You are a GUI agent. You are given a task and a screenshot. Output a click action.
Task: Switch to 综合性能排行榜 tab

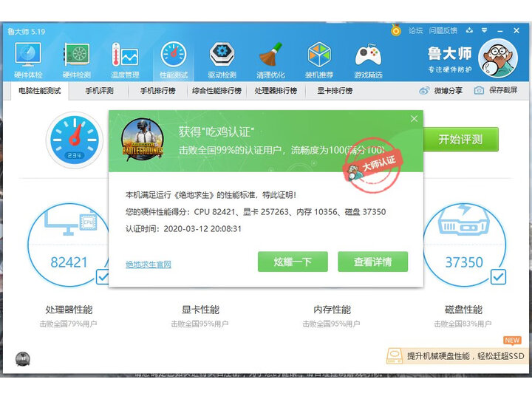216,91
